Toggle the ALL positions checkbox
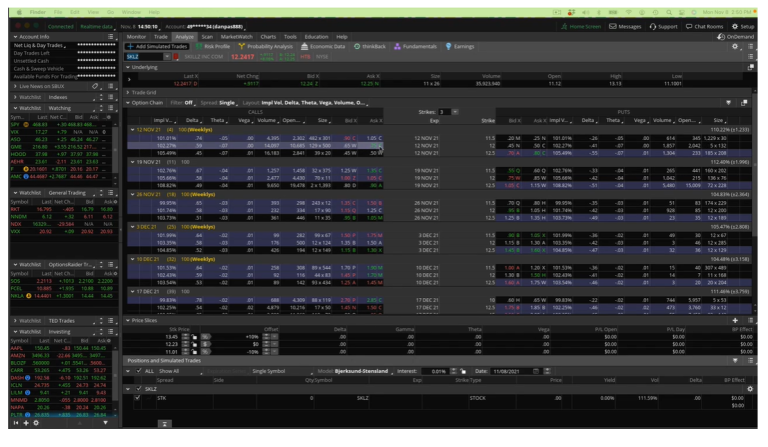The height and width of the screenshot is (447, 768). point(138,370)
